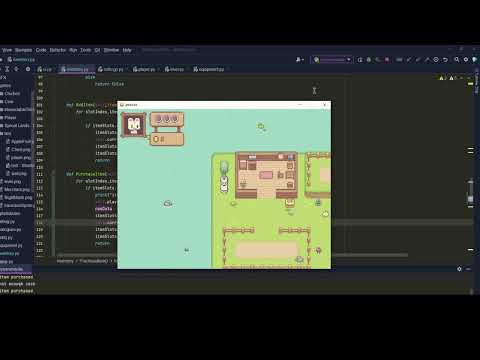480x360 pixels.
Task: Open the user account dropdown in toolbar
Action: tap(300, 60)
